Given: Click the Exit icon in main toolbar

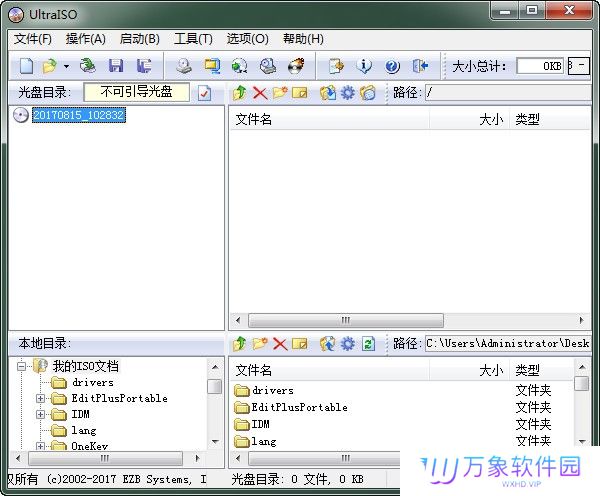Looking at the screenshot, I should tap(420, 66).
